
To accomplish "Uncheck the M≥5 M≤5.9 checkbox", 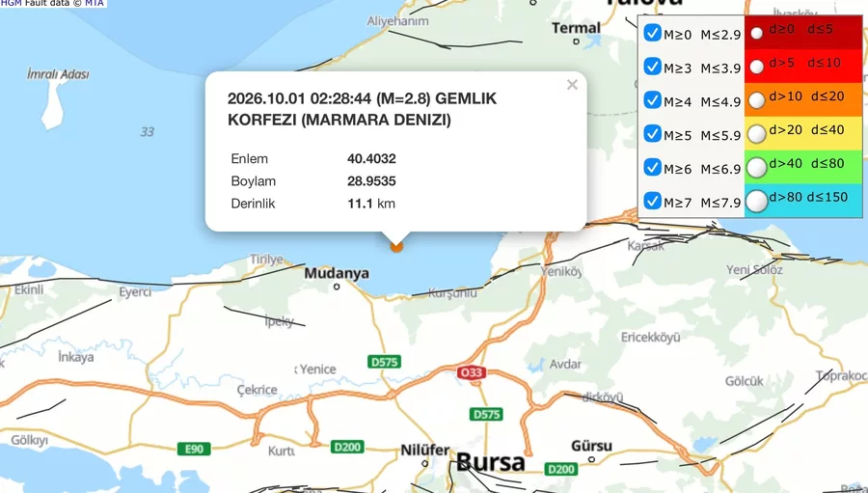I will point(653,133).
